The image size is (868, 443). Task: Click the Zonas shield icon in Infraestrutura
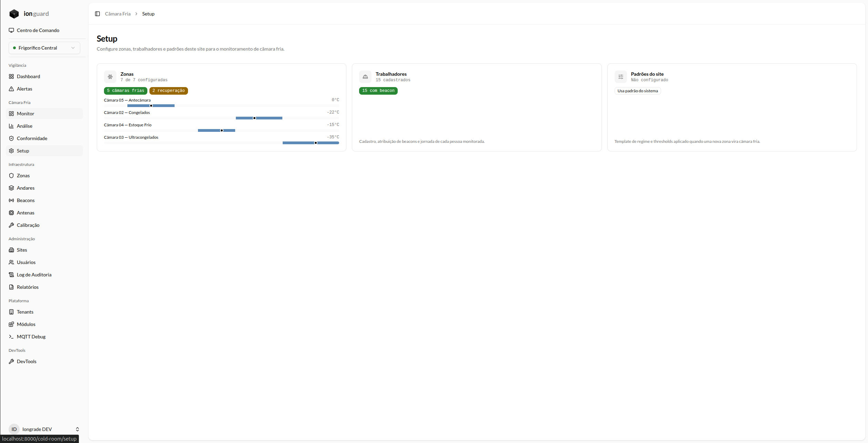coord(11,176)
